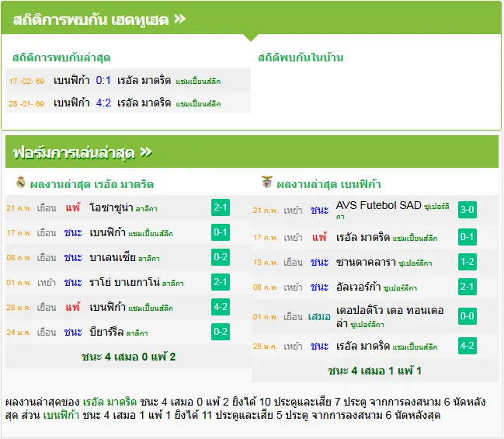Screen dimensions: 504x439
Task: Click the ลาลีกา label beside บาเลนเซีย
Action: point(149,259)
